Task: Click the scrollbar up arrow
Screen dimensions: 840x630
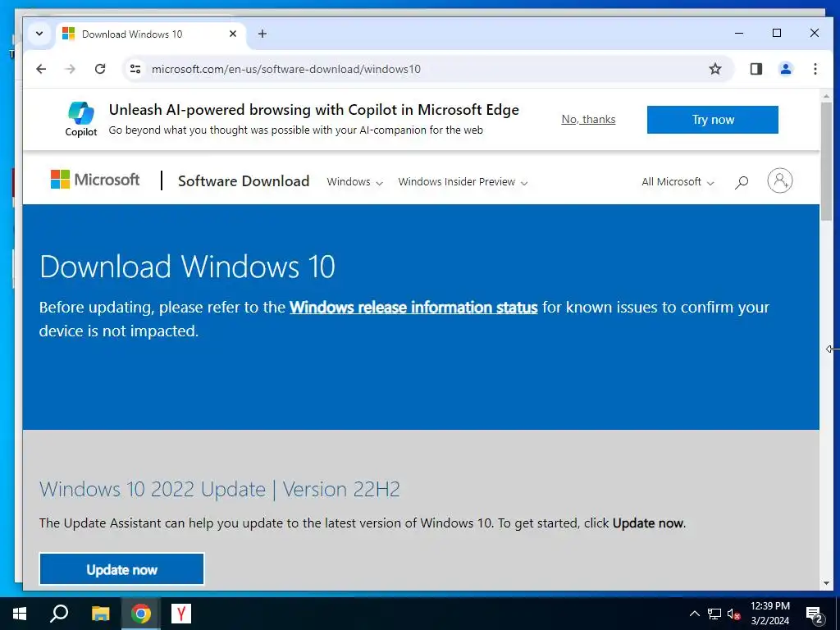Action: pos(826,96)
